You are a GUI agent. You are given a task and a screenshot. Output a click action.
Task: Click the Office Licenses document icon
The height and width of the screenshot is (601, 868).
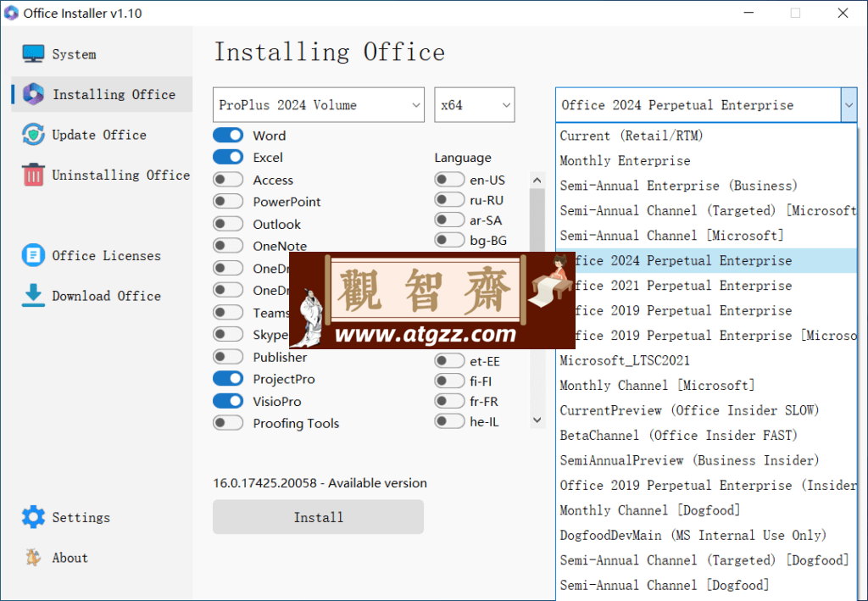pos(33,255)
